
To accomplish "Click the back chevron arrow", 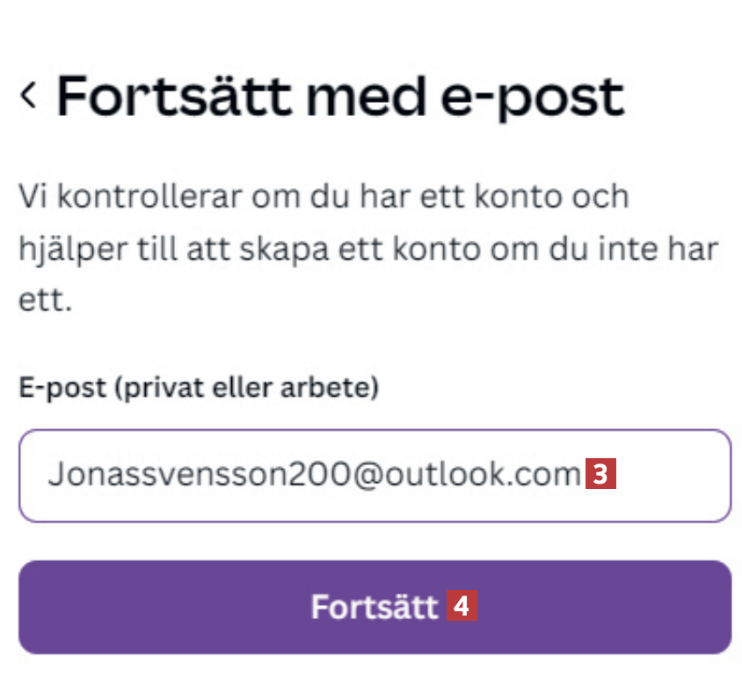I will point(29,93).
